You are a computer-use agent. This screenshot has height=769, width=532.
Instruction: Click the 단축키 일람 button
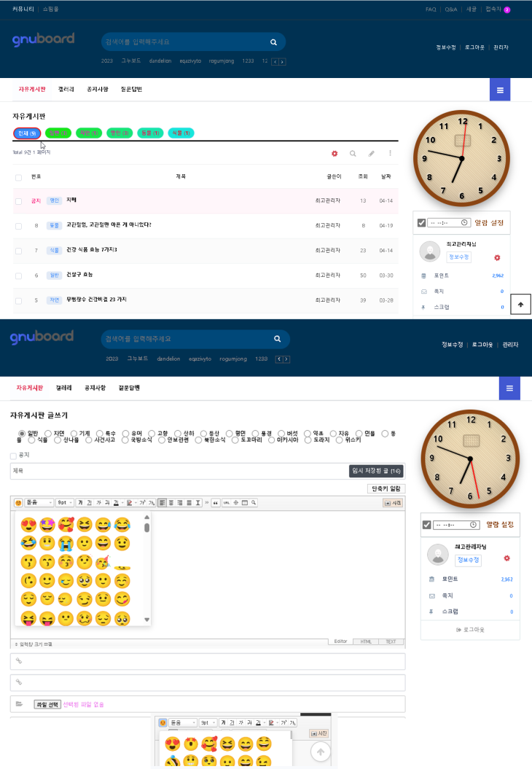coord(386,488)
